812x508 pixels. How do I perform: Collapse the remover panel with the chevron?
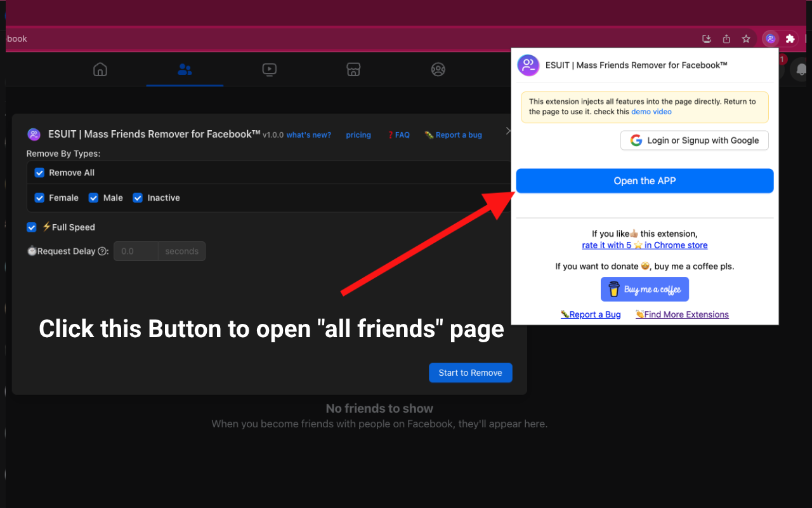coord(507,131)
